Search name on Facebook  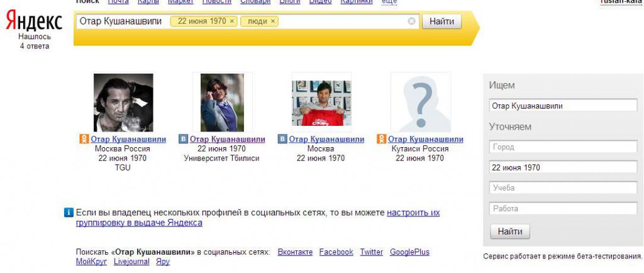(x=336, y=252)
